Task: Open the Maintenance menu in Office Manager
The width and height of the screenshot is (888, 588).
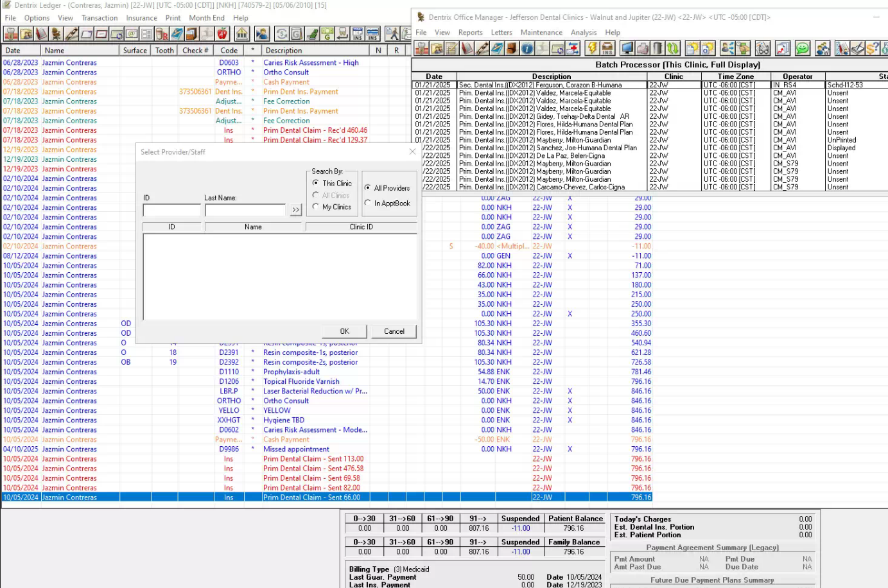Action: pos(541,32)
